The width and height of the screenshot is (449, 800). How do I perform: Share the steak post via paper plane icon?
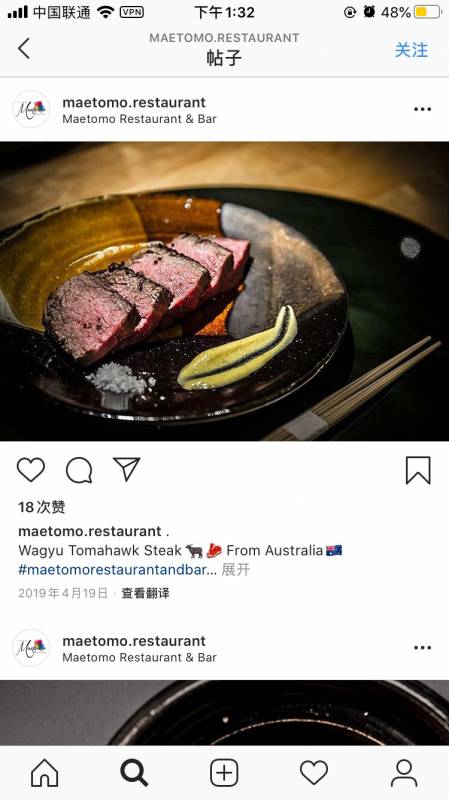click(127, 469)
